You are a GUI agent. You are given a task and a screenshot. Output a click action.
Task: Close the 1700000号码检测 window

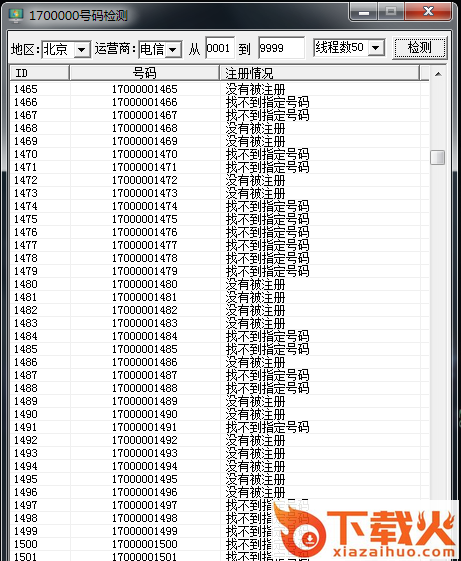[x=428, y=11]
